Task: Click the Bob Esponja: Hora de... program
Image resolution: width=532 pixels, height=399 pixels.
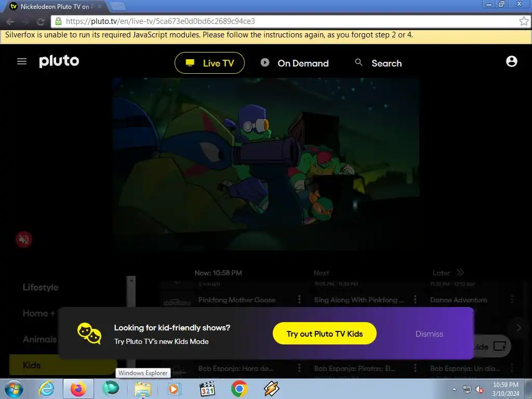Action: tap(235, 368)
